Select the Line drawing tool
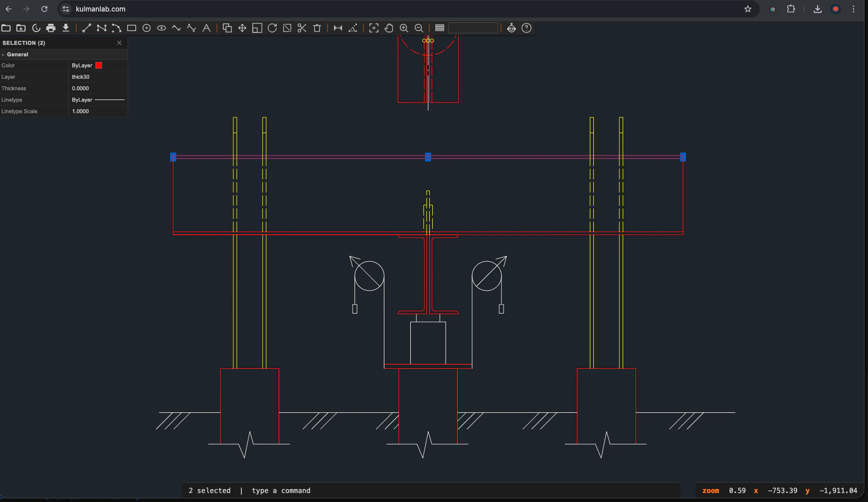Screen dimensions: 868x502 coord(87,28)
